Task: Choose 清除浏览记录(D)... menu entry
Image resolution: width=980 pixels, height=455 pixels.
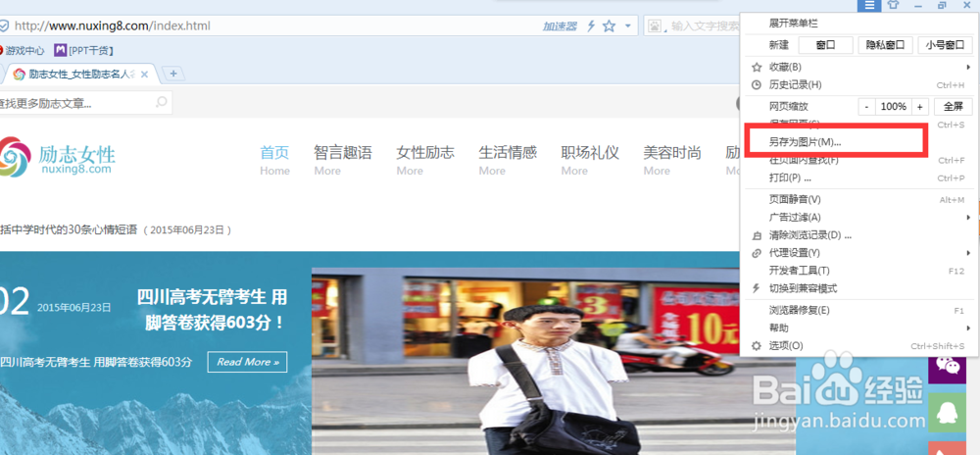Action: tap(860, 235)
